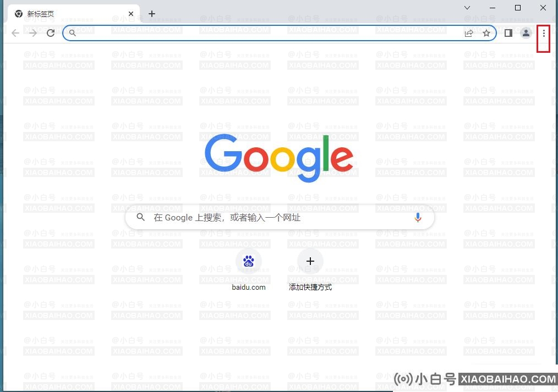Open the tab search chevron
The height and width of the screenshot is (392, 558).
pyautogui.click(x=467, y=8)
